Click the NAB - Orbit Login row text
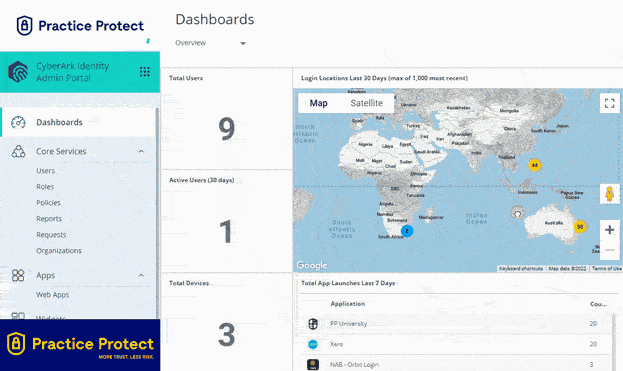The width and height of the screenshot is (623, 371). point(354,365)
